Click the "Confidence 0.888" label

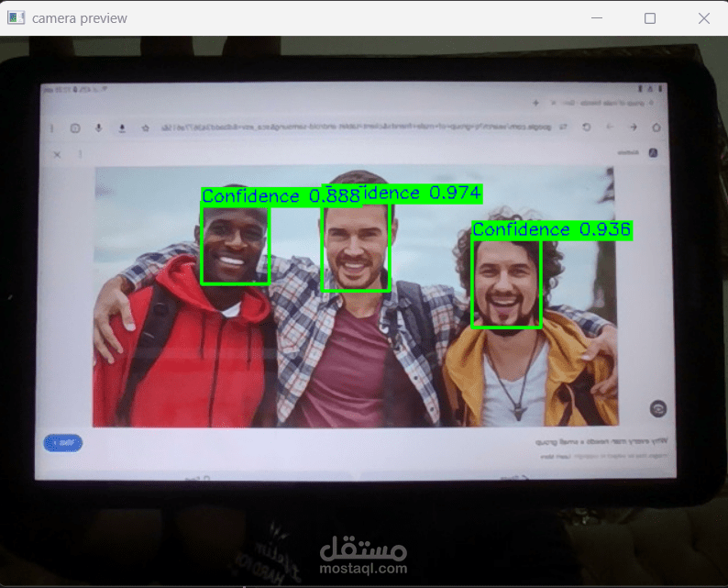click(281, 196)
